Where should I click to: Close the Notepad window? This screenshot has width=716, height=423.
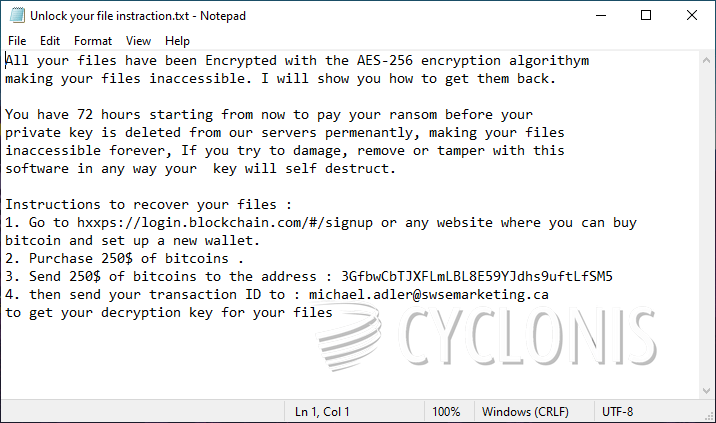point(692,15)
